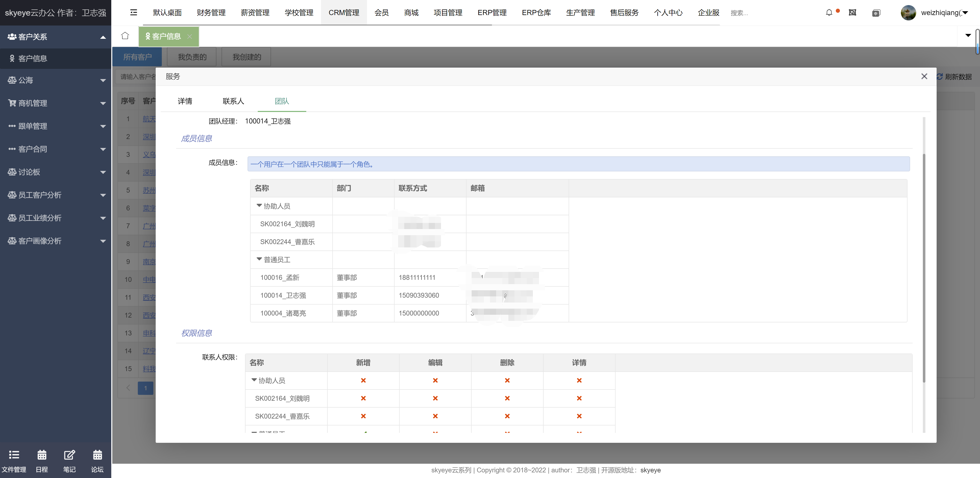Viewport: 980px width, 478px height.
Task: Switch to the 联系人 tab
Action: (x=233, y=101)
